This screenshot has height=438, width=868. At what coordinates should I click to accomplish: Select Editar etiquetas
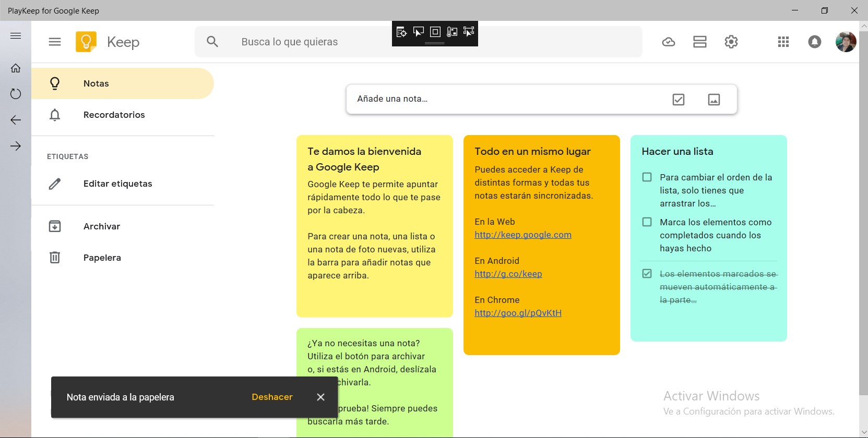pos(123,184)
